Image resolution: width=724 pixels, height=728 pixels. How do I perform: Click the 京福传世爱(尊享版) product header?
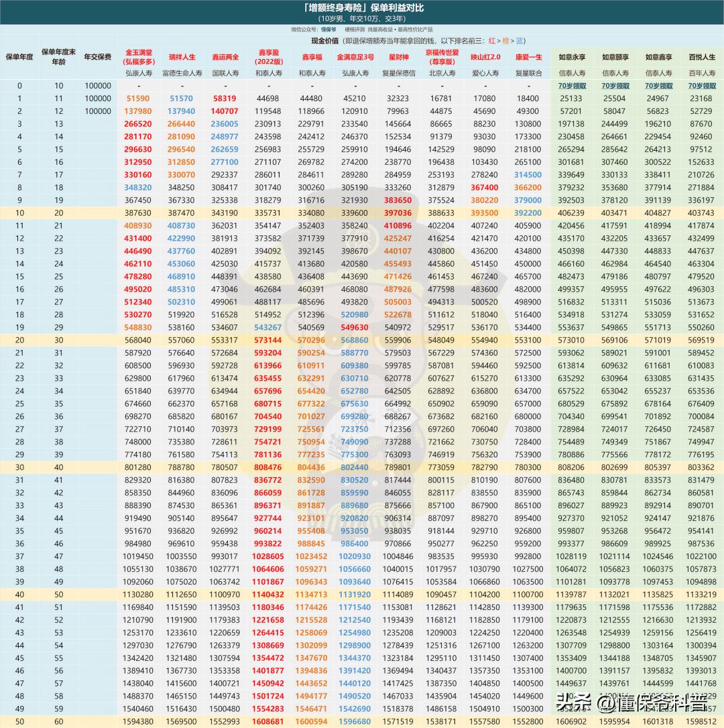(x=442, y=57)
